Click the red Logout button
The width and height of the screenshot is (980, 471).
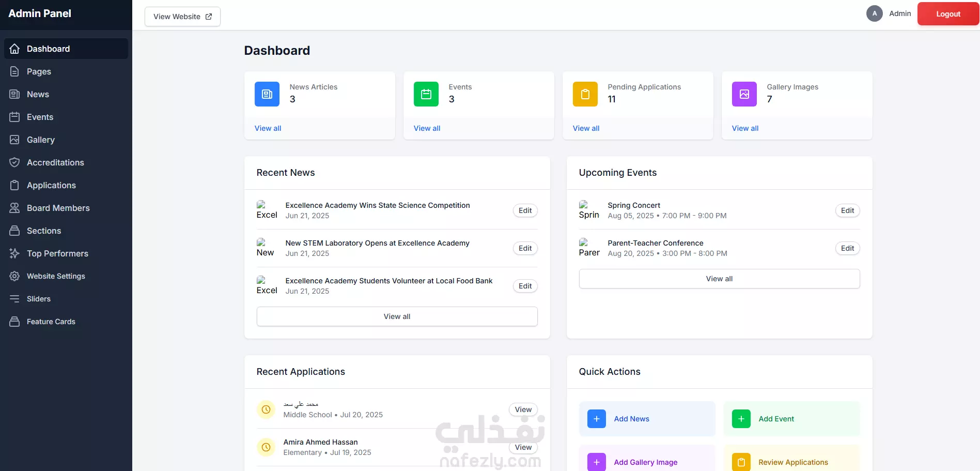[948, 14]
